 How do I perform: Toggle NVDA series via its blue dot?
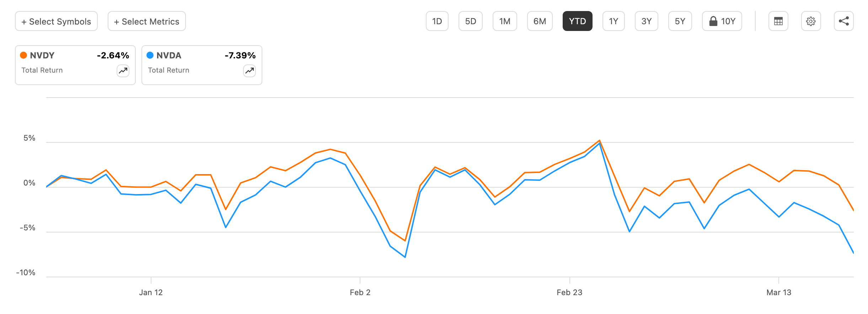click(x=150, y=55)
